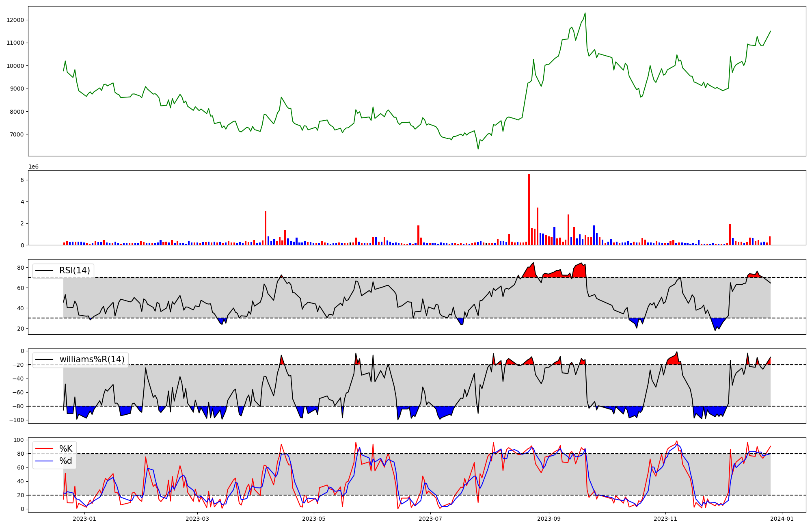Viewport: 812px width, 528px height.
Task: Click the %K legend text
Action: click(66, 448)
